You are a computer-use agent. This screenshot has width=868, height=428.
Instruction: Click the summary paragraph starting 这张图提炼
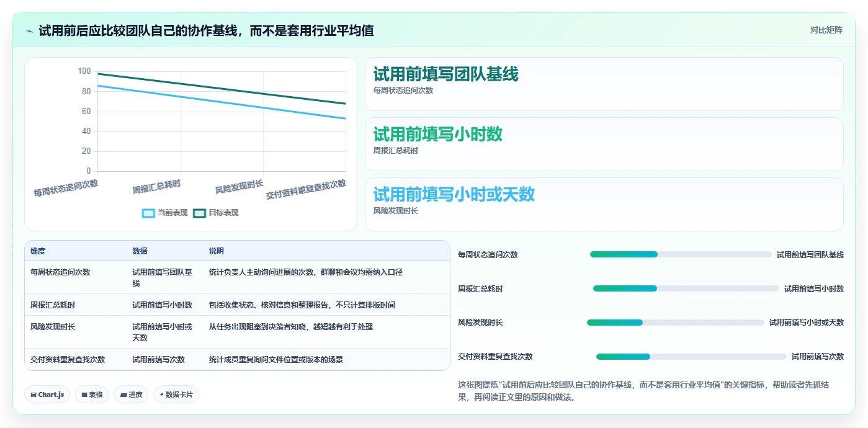coord(643,391)
